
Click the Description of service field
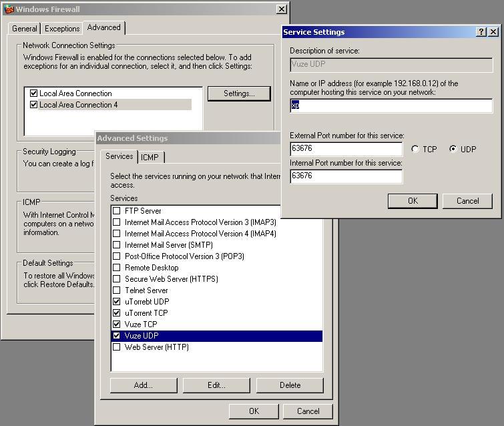click(391, 65)
